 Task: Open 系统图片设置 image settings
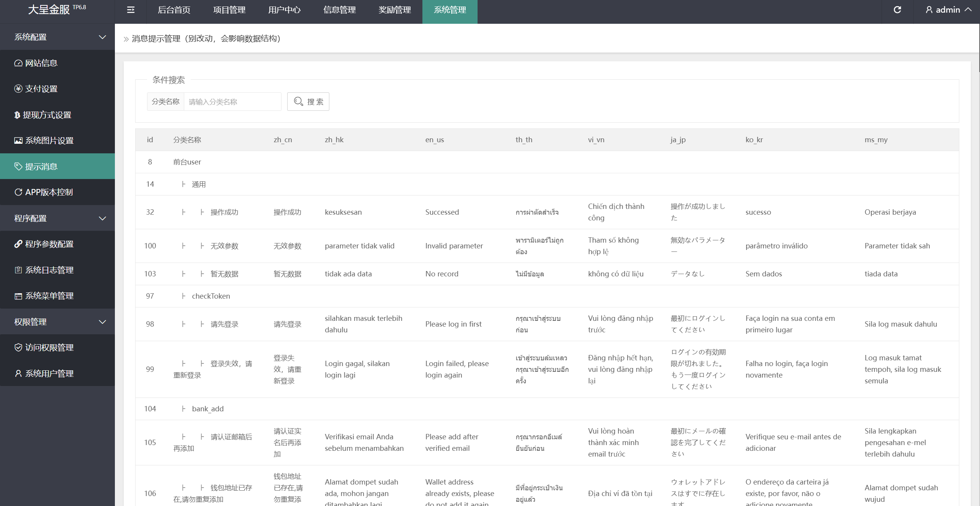49,141
